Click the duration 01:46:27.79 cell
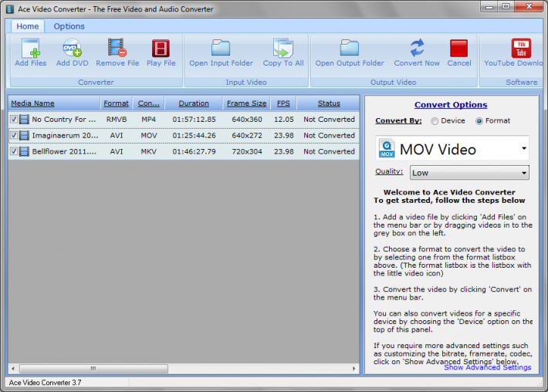 pyautogui.click(x=194, y=151)
